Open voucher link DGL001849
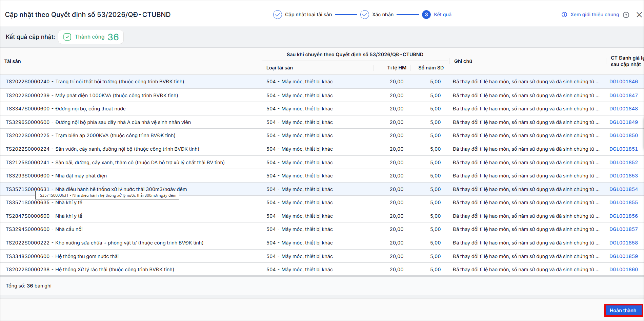The image size is (644, 321). (x=624, y=122)
